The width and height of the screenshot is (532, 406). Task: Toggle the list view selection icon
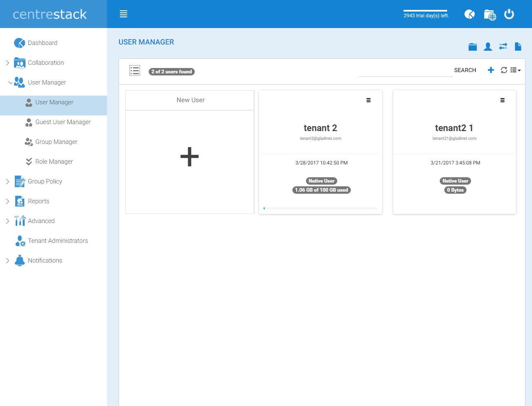pos(135,70)
